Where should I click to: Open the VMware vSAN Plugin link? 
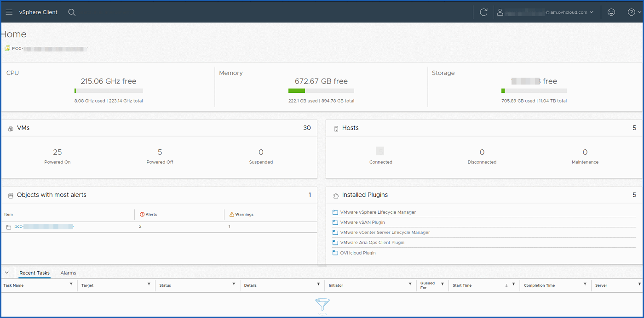[362, 222]
